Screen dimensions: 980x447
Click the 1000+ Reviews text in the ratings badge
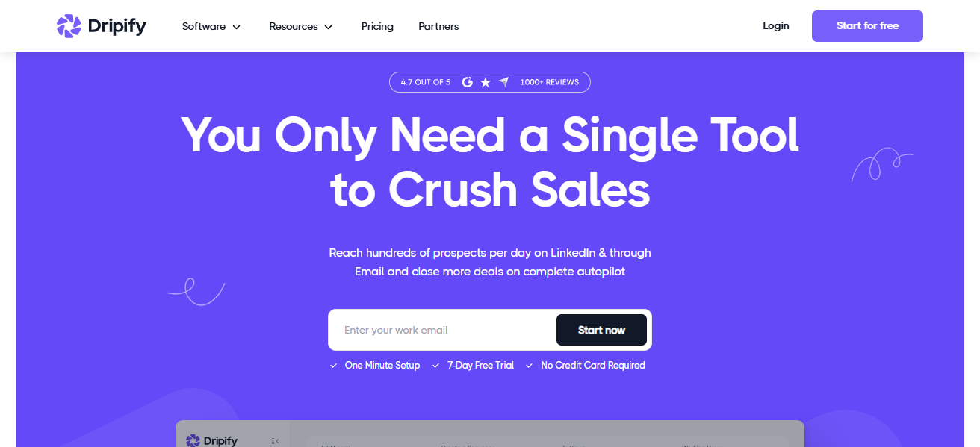pyautogui.click(x=550, y=82)
